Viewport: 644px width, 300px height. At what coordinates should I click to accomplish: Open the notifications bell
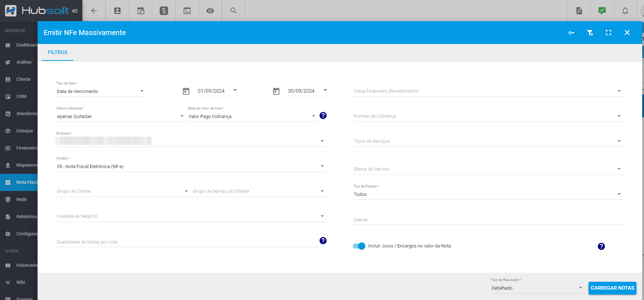click(625, 11)
